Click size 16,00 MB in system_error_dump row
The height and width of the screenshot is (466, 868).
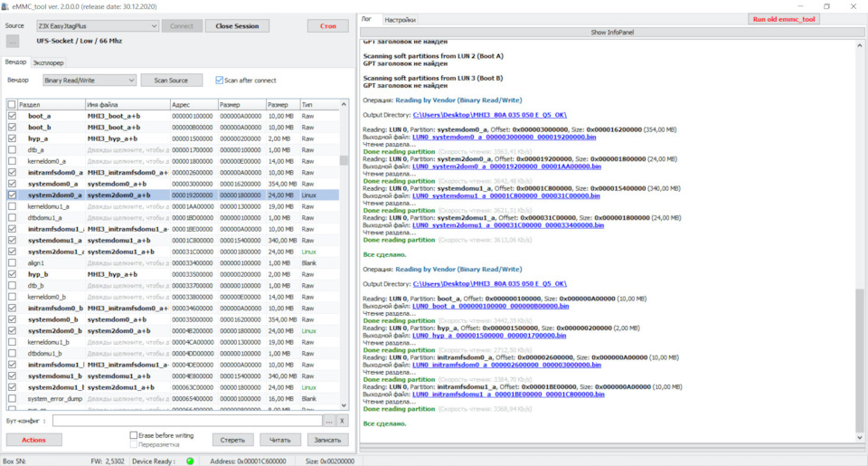(x=280, y=399)
